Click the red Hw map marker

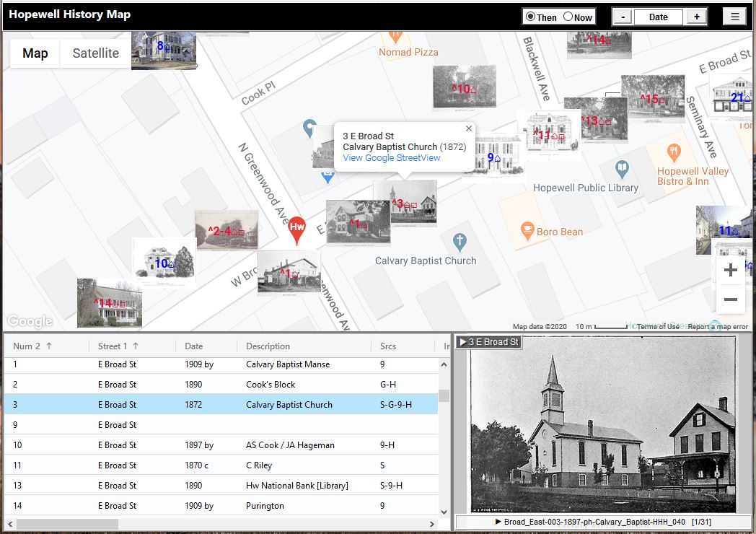click(x=296, y=227)
